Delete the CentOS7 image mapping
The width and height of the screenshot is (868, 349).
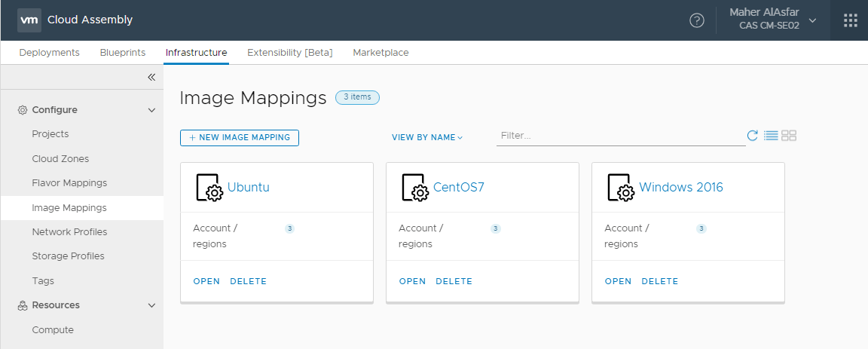point(454,281)
